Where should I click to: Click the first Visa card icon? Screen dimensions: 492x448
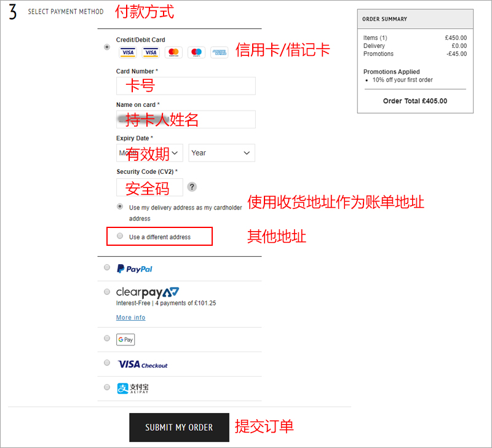click(x=128, y=52)
